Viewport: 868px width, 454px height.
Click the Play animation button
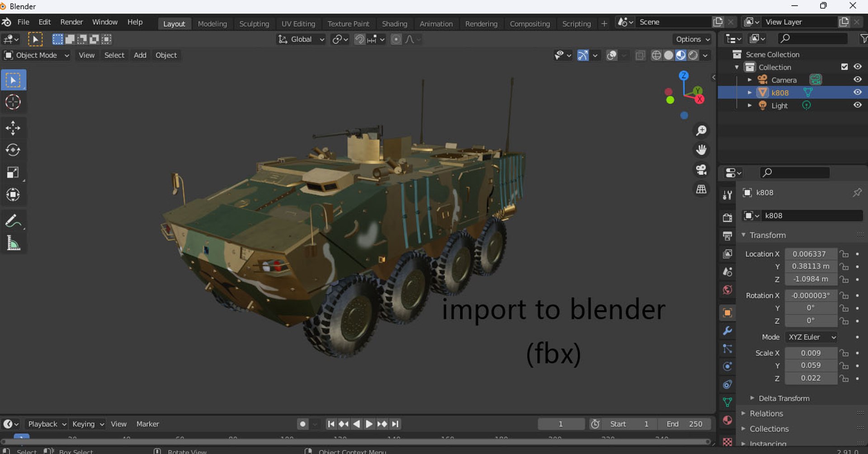tap(369, 424)
